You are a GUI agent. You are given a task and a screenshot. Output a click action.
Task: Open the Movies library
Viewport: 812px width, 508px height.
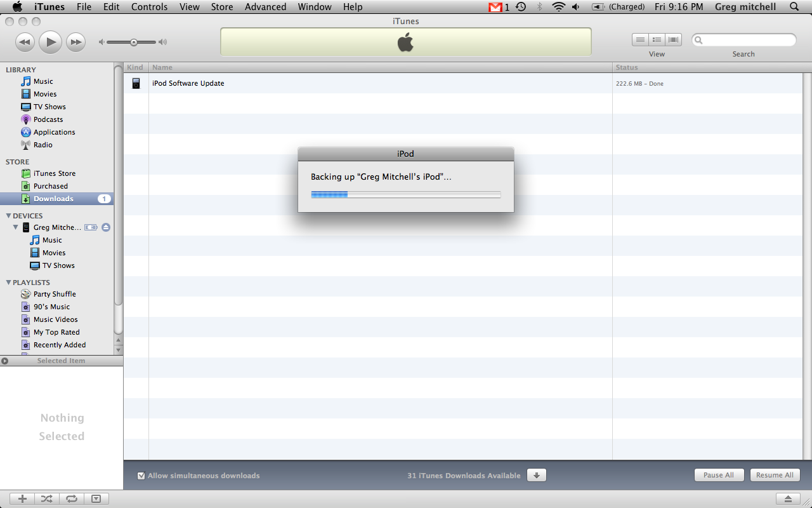45,94
